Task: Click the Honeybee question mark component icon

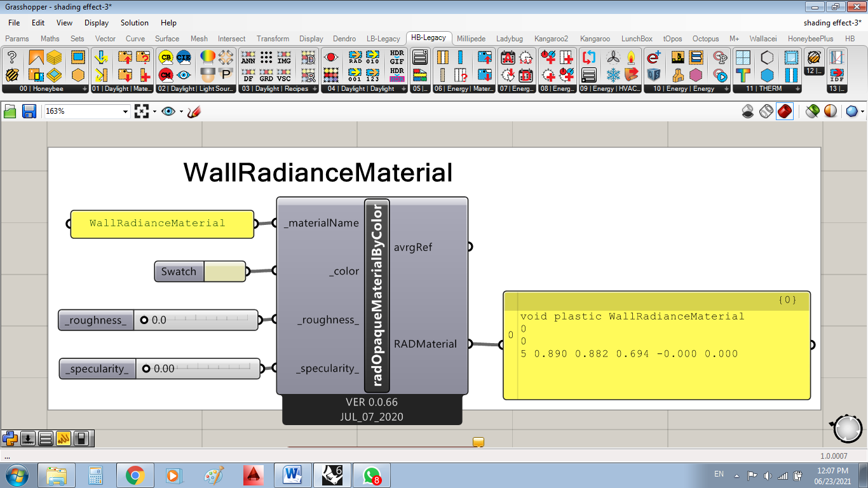Action: click(11, 58)
